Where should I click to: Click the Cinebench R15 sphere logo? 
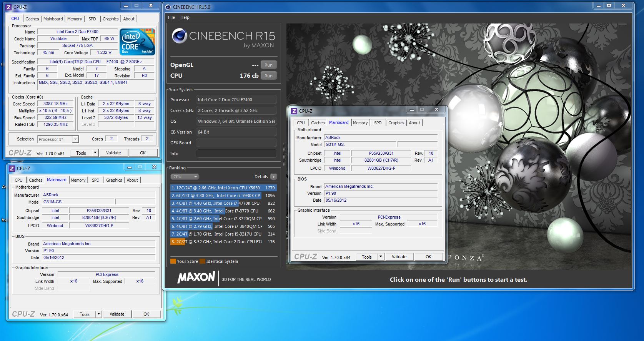(179, 36)
